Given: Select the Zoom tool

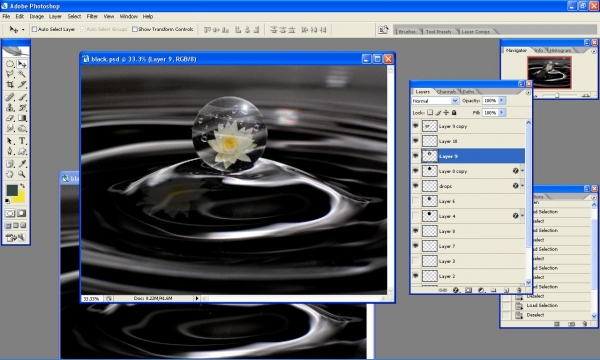Looking at the screenshot, I should pos(22,174).
